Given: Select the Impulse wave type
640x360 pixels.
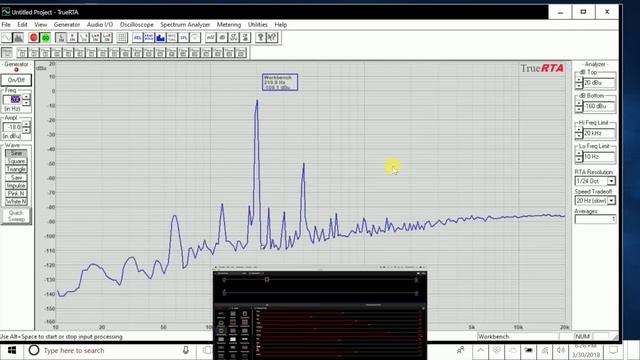Looking at the screenshot, I should [16, 185].
